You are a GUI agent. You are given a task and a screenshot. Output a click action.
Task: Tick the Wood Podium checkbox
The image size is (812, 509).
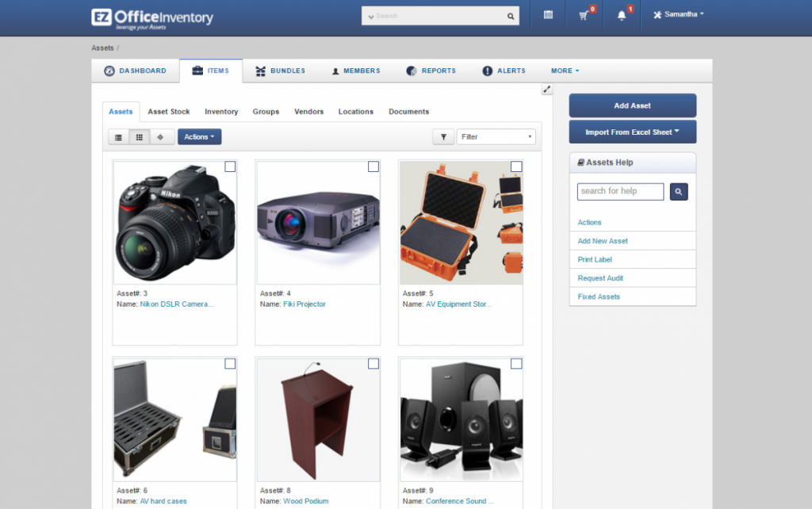(x=372, y=364)
